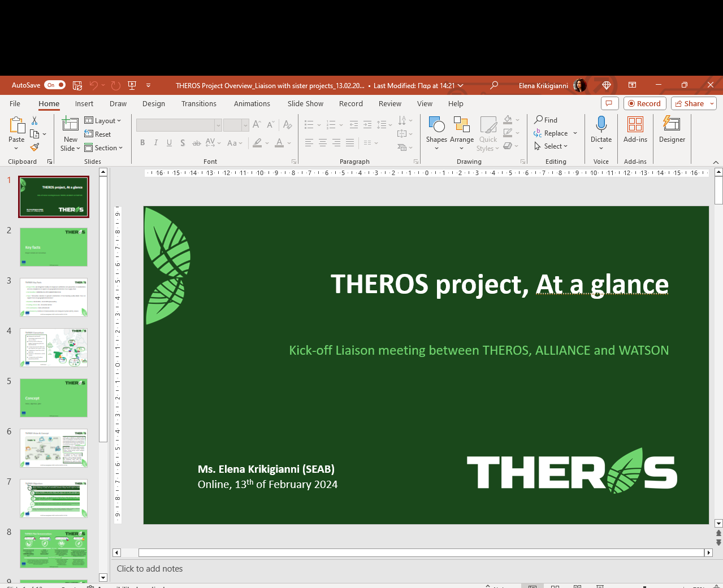The height and width of the screenshot is (588, 723).
Task: Collapse the ribbon with the chevron
Action: (x=716, y=162)
